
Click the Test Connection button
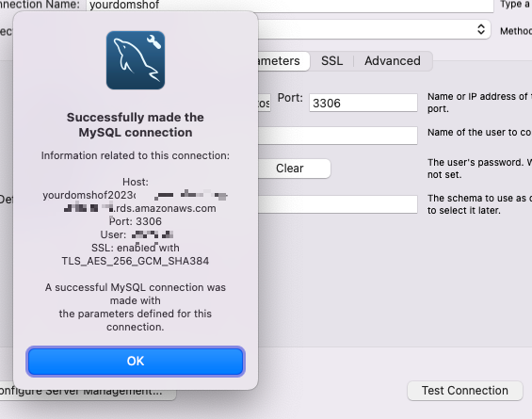point(465,391)
